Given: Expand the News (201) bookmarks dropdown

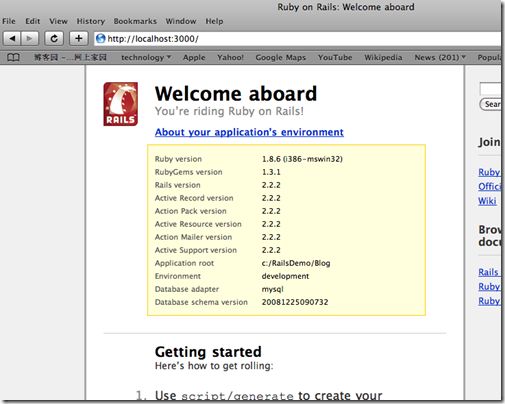Looking at the screenshot, I should click(440, 57).
